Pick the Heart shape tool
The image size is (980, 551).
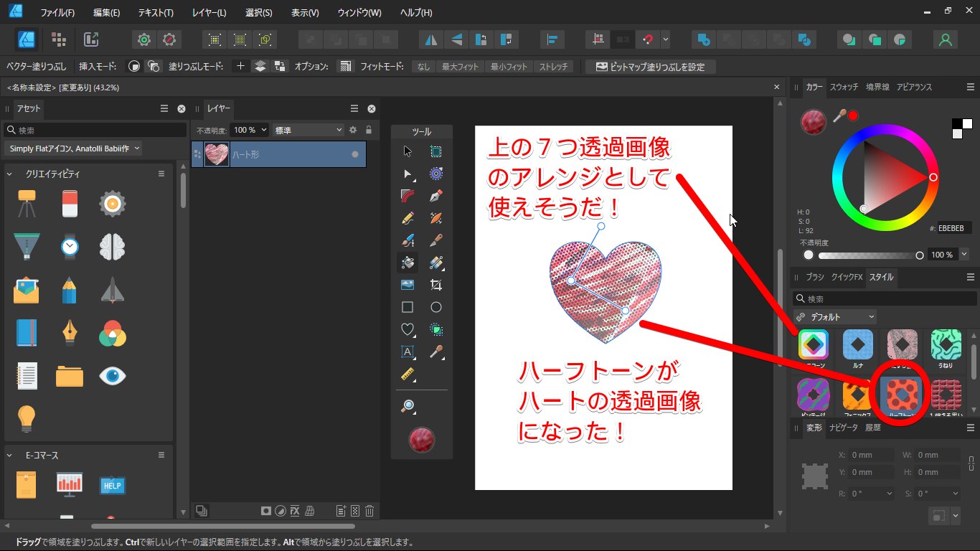click(407, 329)
